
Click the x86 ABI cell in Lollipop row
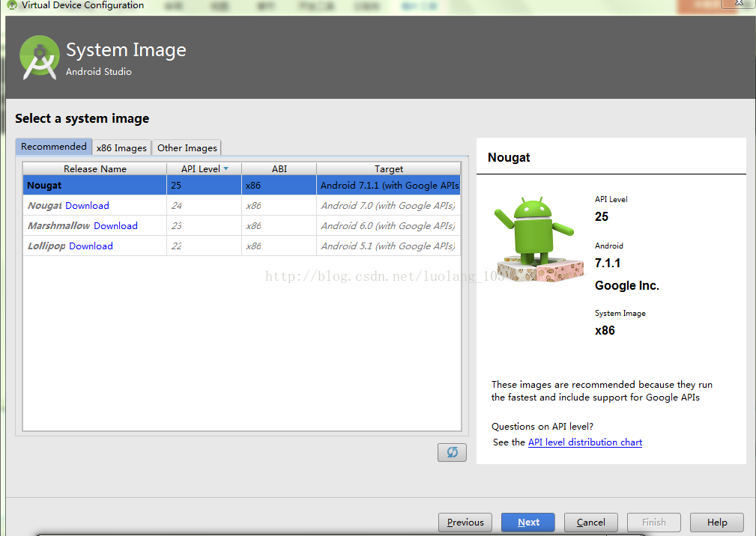click(279, 246)
